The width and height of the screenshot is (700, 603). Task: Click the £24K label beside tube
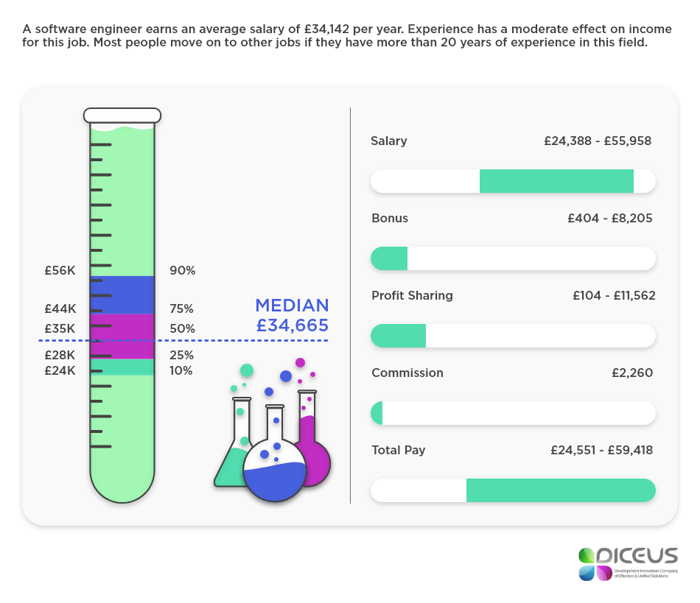click(60, 370)
